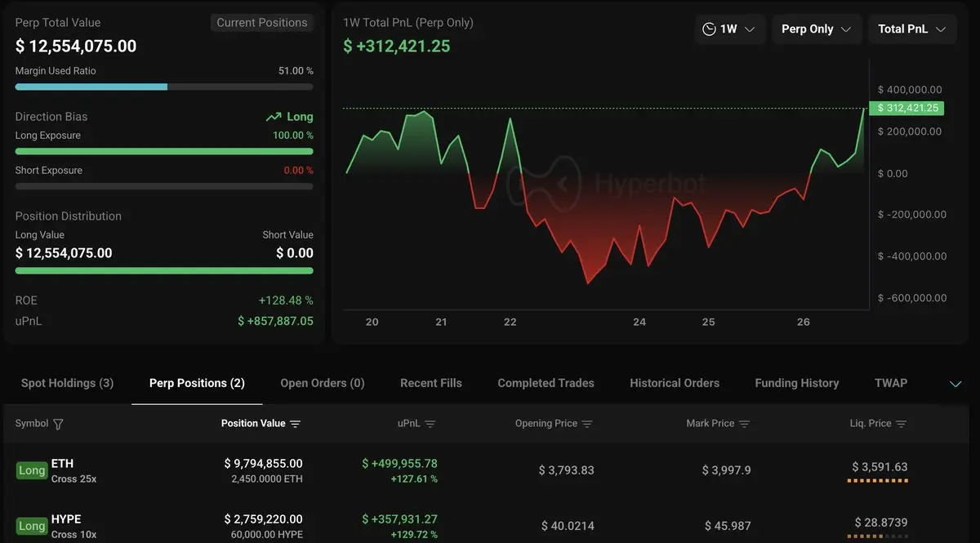Open the 1W time range dropdown
Screen dimensions: 980x543
click(729, 29)
